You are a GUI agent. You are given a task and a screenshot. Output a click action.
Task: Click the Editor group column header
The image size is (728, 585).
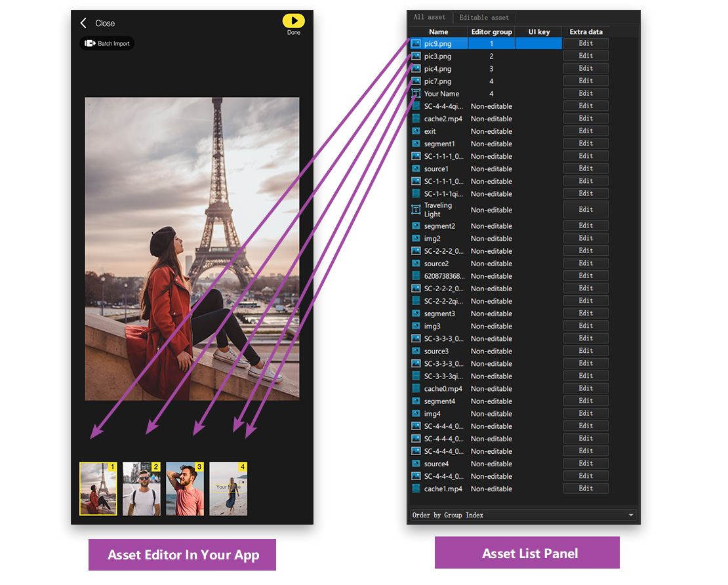(491, 31)
